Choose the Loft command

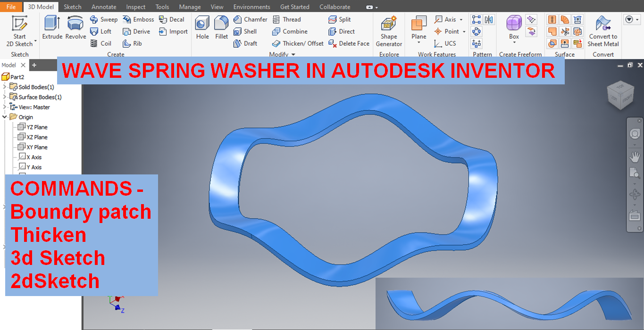(100, 31)
